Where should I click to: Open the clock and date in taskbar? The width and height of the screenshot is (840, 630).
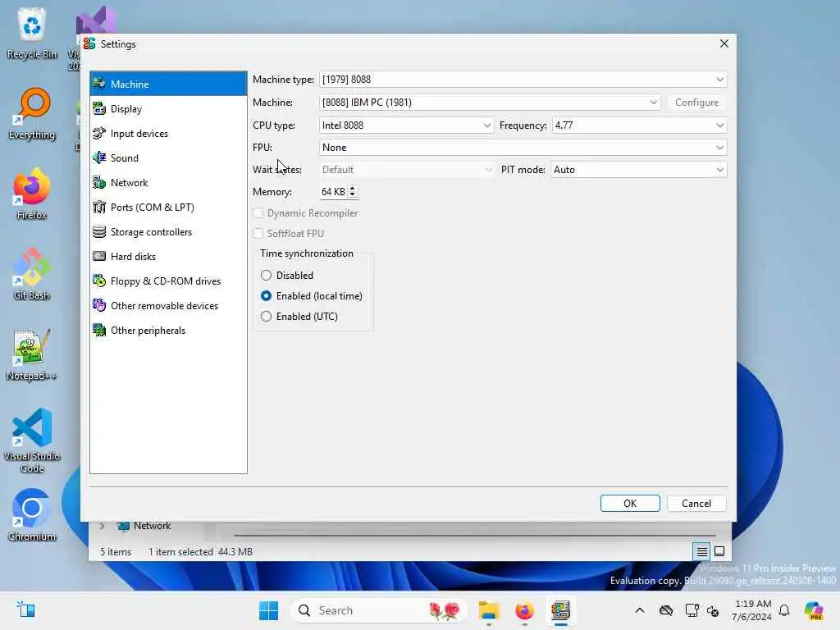[x=751, y=610]
